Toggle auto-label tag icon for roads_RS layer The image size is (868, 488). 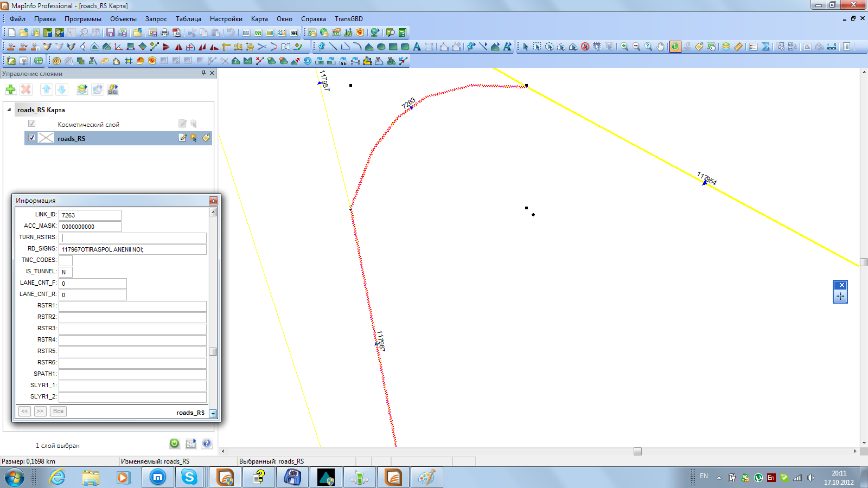206,138
